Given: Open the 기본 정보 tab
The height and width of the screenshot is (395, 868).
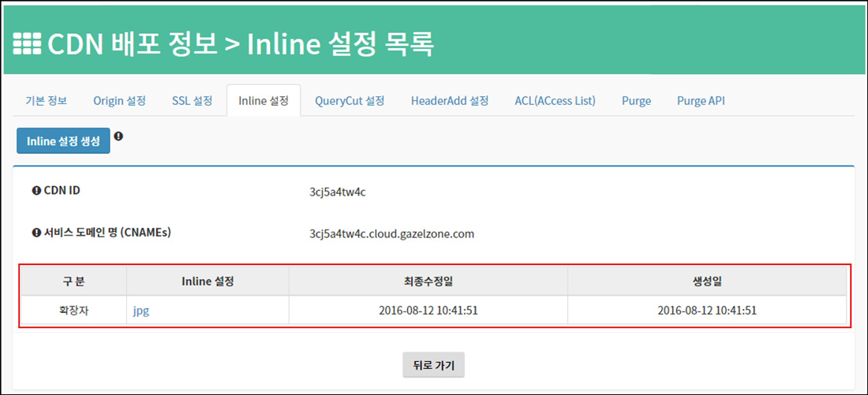Looking at the screenshot, I should 46,101.
